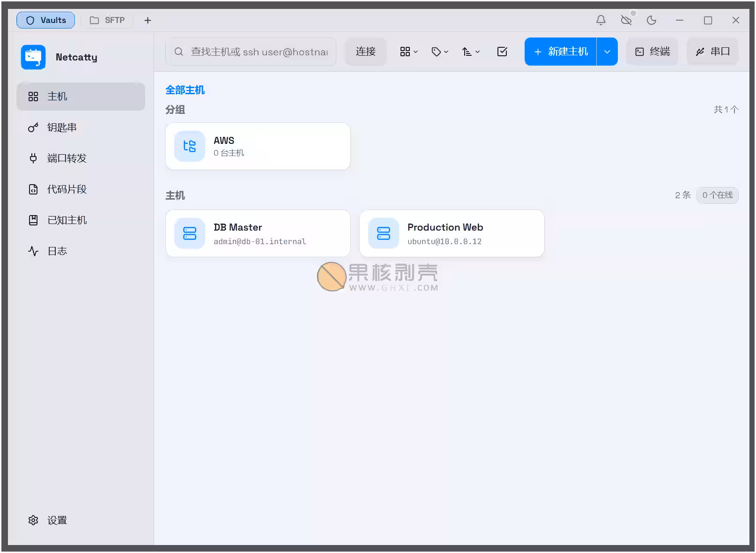Open 代码片段 snippets section
Screen dimensions: 756x553
81,189
